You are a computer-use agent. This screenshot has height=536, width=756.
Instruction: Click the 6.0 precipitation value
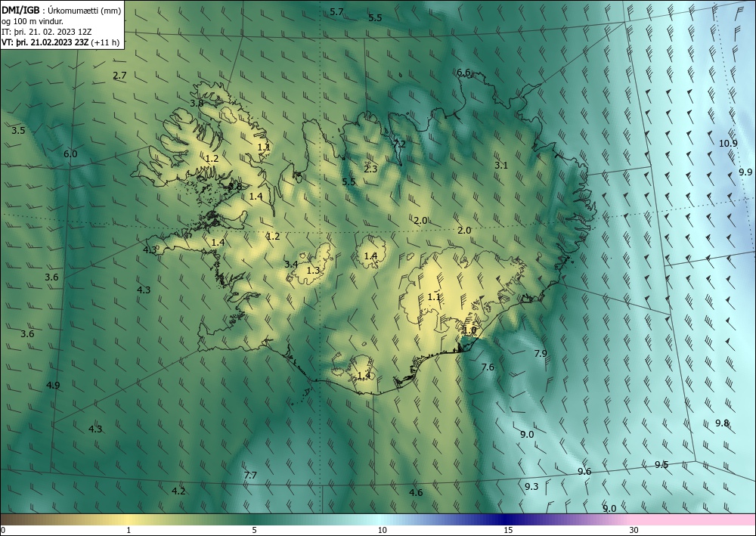click(70, 153)
